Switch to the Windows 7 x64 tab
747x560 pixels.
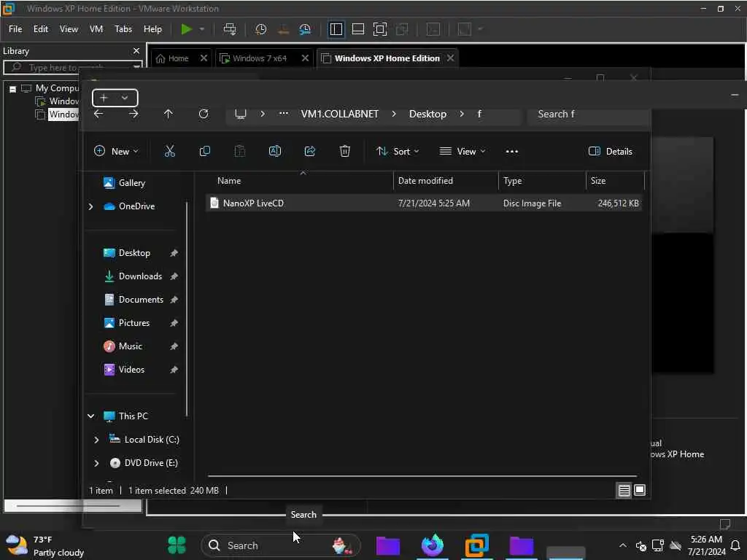[x=260, y=58]
